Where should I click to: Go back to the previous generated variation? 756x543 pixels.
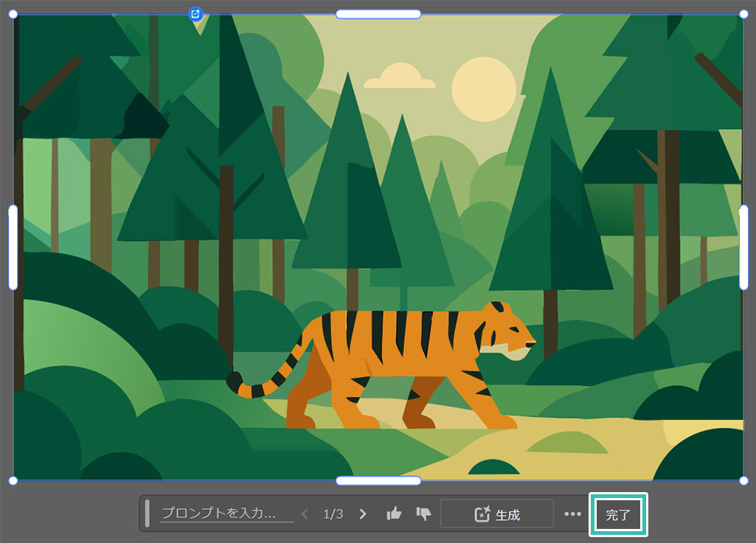point(305,514)
